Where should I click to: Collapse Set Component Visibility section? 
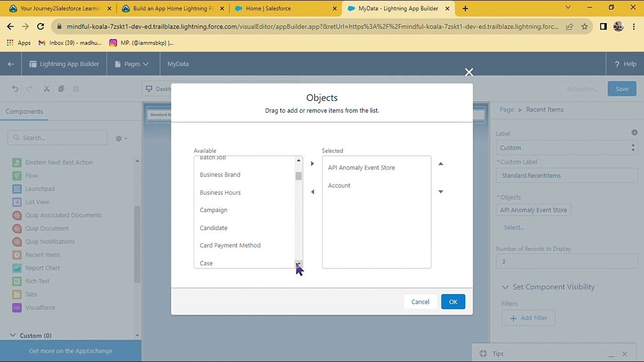coord(505,287)
